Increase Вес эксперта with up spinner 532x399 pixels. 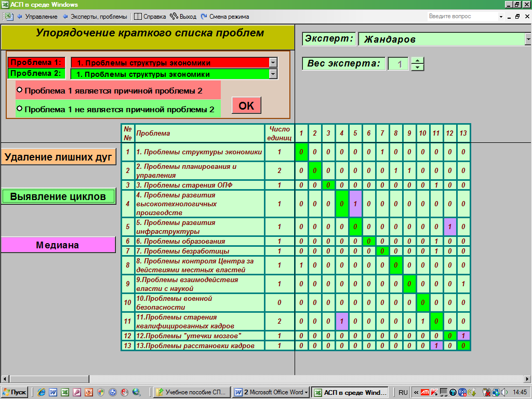pyautogui.click(x=417, y=60)
